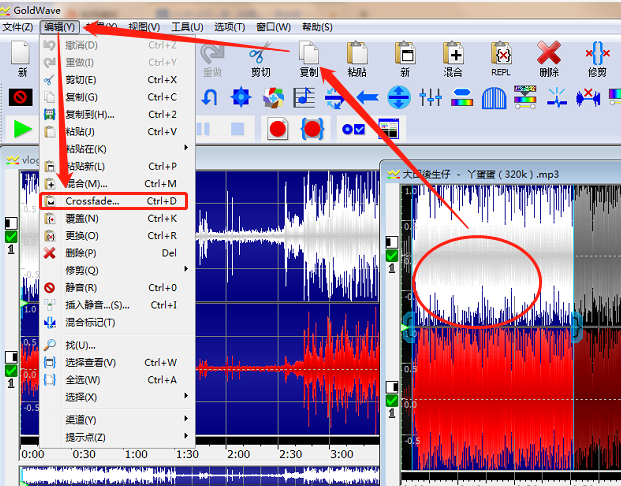Click the Paste (粘贴) toolbar icon
Viewport: 621px width, 486px height.
(357, 58)
